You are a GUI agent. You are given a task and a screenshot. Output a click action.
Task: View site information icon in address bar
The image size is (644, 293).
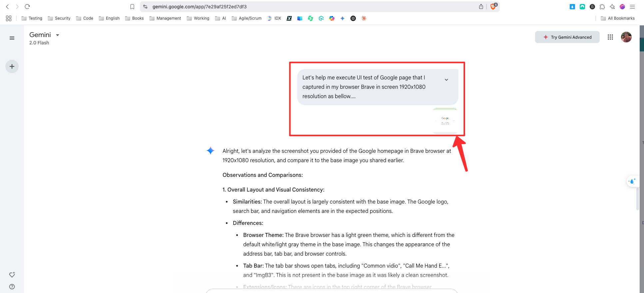[x=145, y=7]
